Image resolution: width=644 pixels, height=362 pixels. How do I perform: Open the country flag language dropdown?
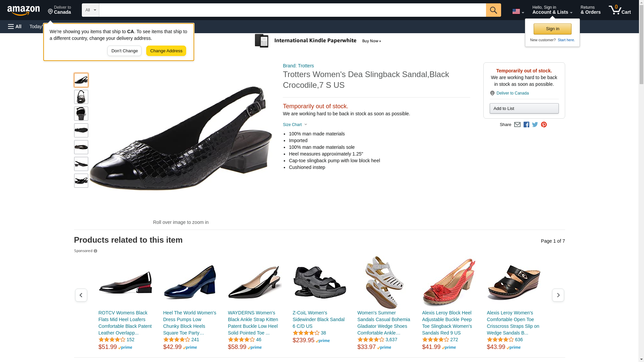pyautogui.click(x=518, y=11)
